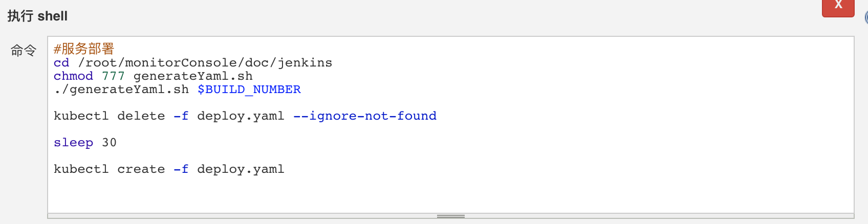Click the chmod keyword in the script
The image size is (868, 224).
[73, 76]
